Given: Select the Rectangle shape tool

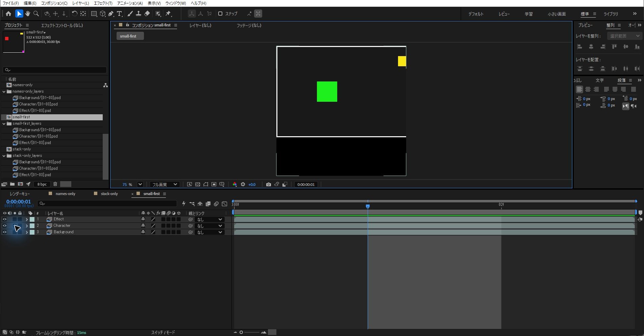Looking at the screenshot, I should tap(94, 14).
